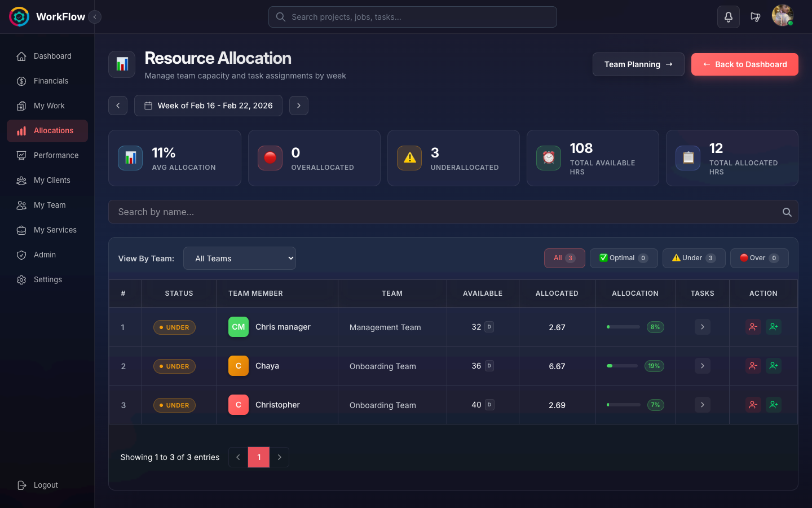The height and width of the screenshot is (508, 812).
Task: Select the Optimal status filter
Action: (x=624, y=258)
